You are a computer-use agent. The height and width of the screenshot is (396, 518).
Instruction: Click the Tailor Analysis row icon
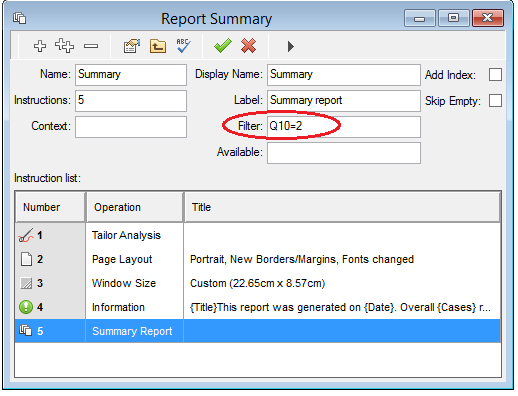(x=26, y=235)
